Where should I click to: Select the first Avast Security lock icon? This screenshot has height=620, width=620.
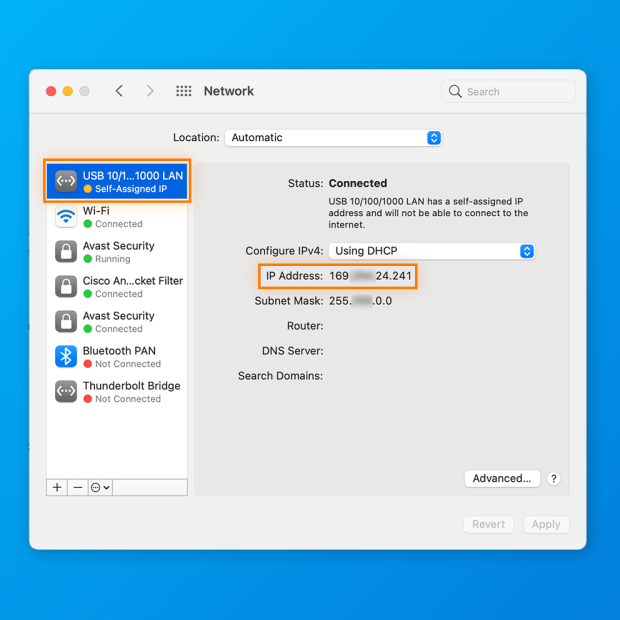pyautogui.click(x=66, y=252)
